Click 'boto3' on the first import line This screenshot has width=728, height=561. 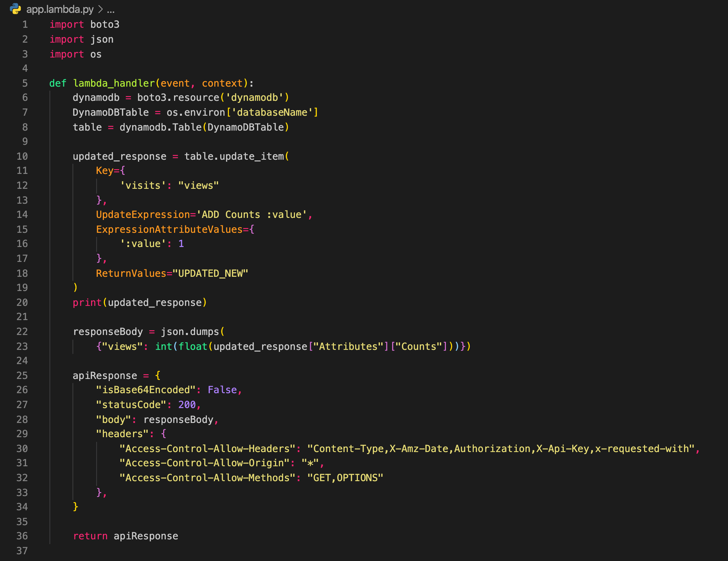(105, 25)
